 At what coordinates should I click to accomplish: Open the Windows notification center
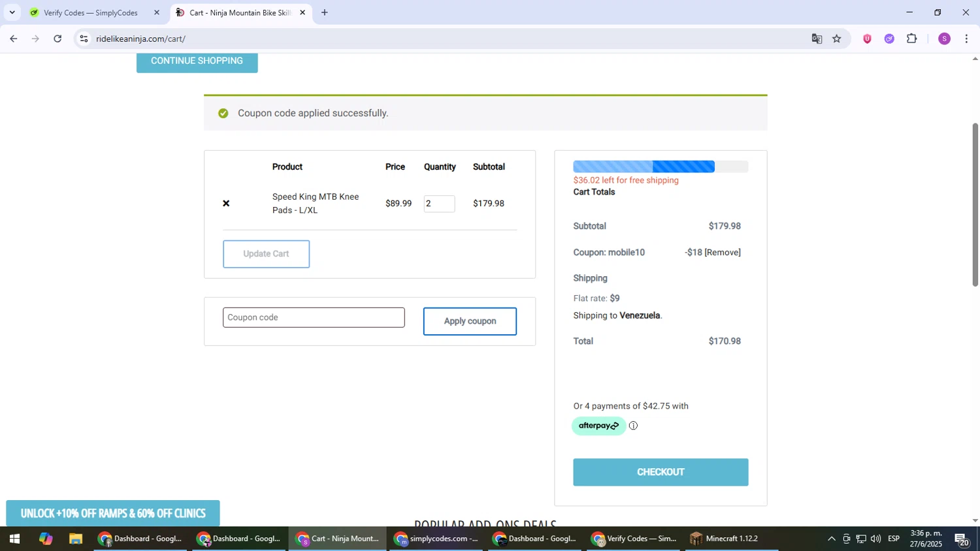(962, 539)
